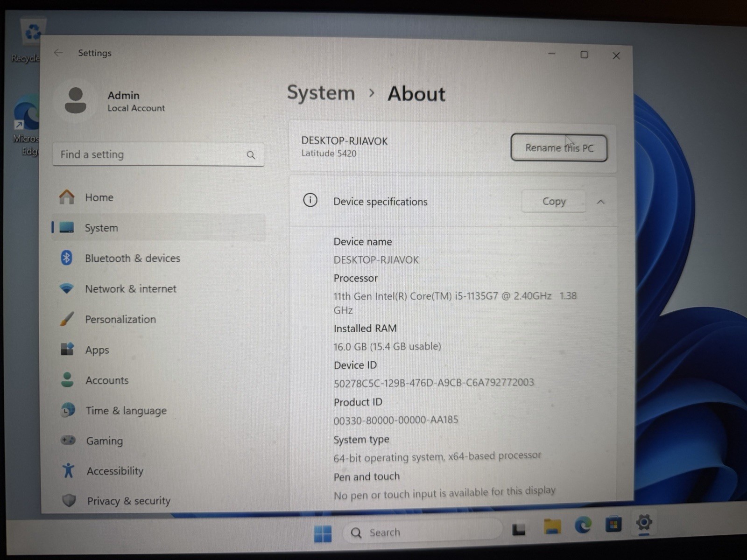Screen dimensions: 747x560
Task: Collapse the Device specifications section chevron
Action: [600, 202]
